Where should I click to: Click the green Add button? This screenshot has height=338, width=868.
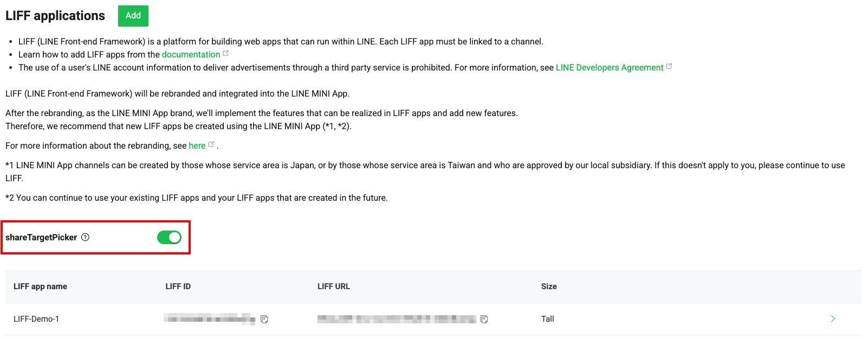coord(133,16)
